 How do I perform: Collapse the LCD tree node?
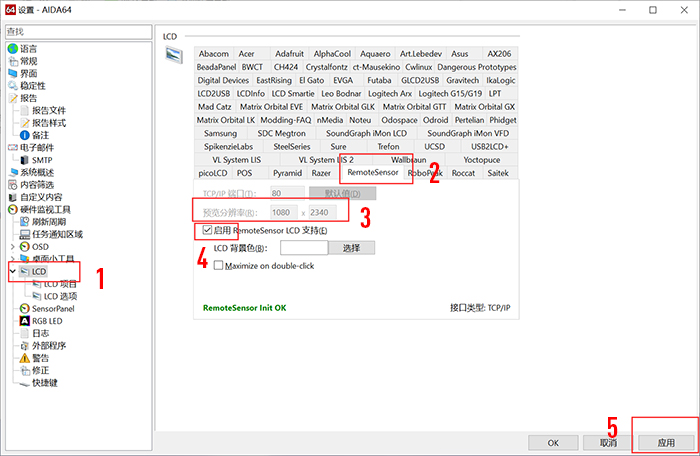12,272
